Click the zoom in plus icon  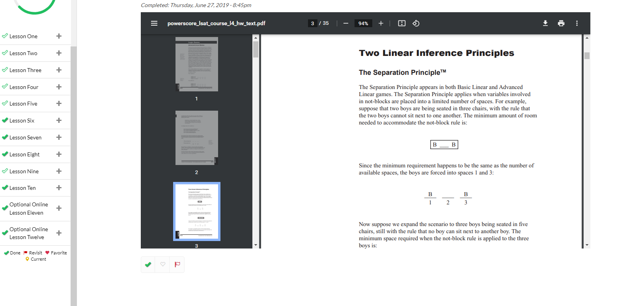click(x=381, y=23)
